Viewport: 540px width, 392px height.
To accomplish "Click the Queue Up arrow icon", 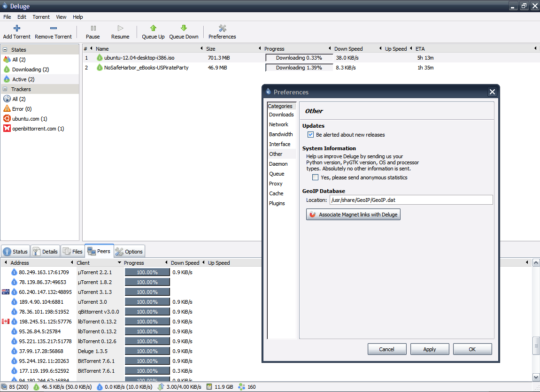I will click(153, 28).
